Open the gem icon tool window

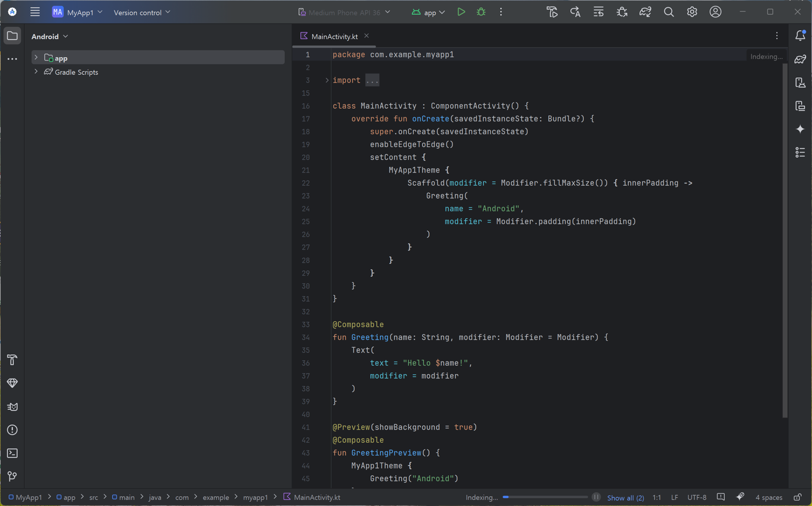tap(12, 383)
